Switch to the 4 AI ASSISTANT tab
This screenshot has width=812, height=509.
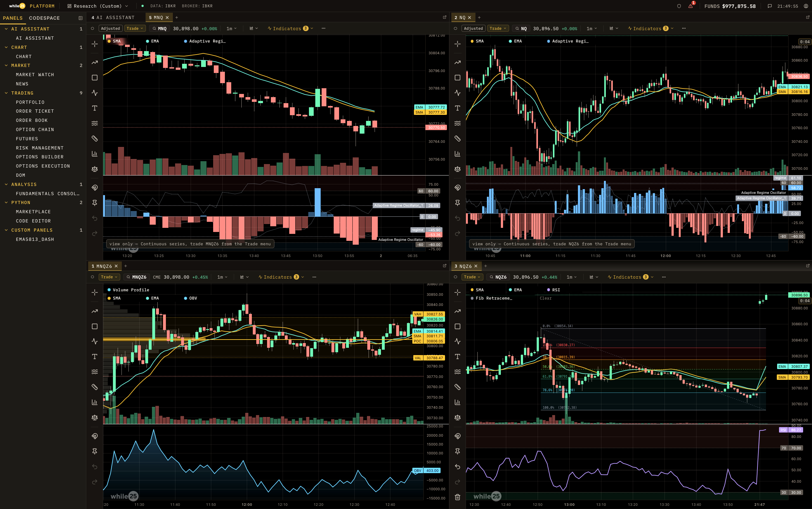point(113,17)
